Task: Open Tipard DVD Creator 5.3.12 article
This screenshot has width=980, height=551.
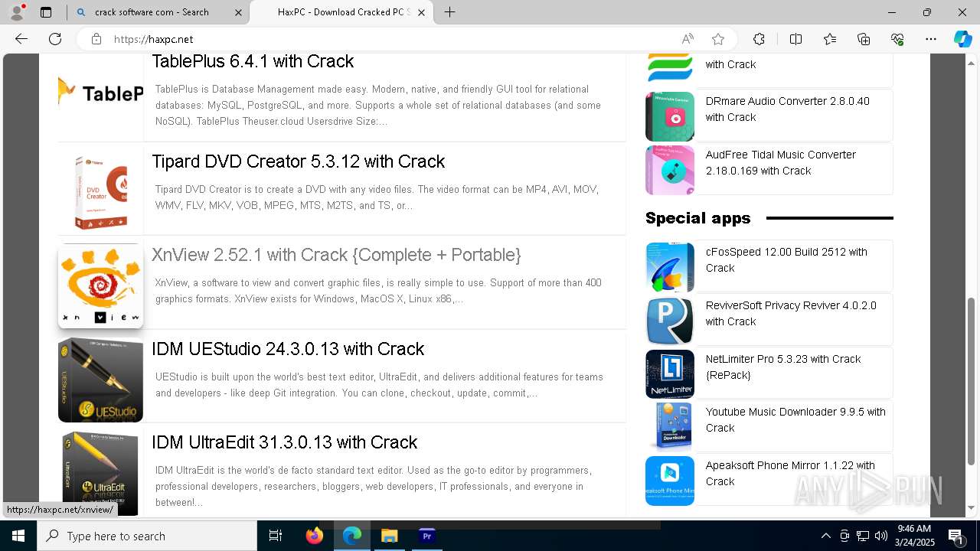Action: click(x=298, y=161)
